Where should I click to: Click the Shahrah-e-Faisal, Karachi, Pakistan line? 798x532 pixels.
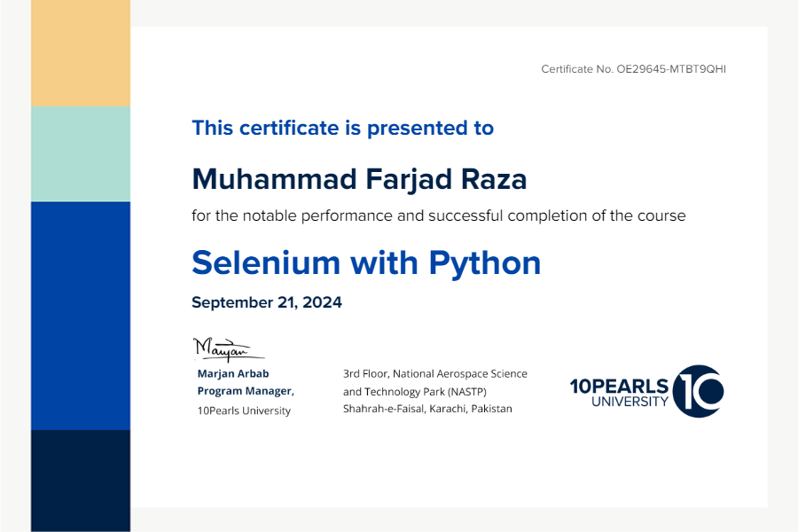point(426,409)
